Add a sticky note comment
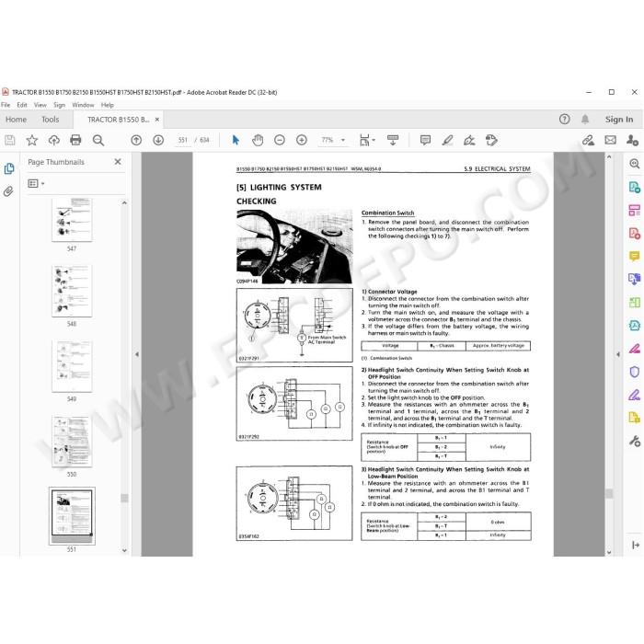 coord(425,141)
